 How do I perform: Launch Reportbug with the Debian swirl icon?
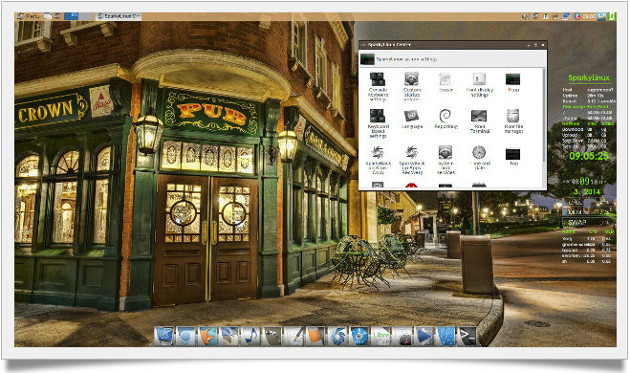pyautogui.click(x=446, y=119)
